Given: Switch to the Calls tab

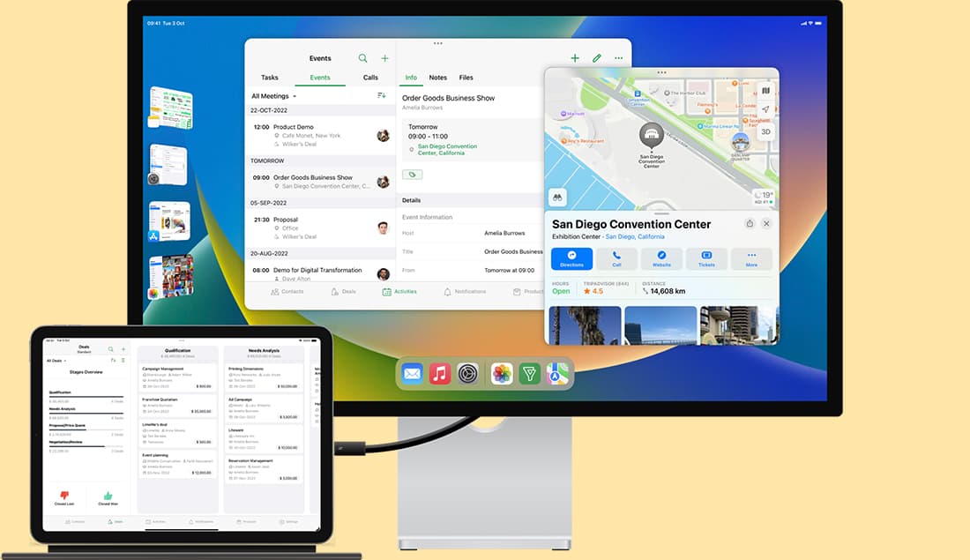Looking at the screenshot, I should [x=371, y=78].
